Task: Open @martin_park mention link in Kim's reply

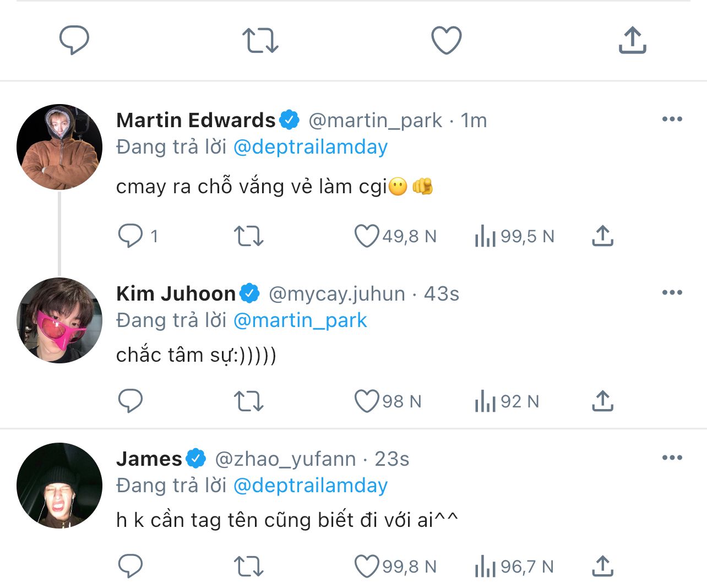Action: pyautogui.click(x=300, y=320)
